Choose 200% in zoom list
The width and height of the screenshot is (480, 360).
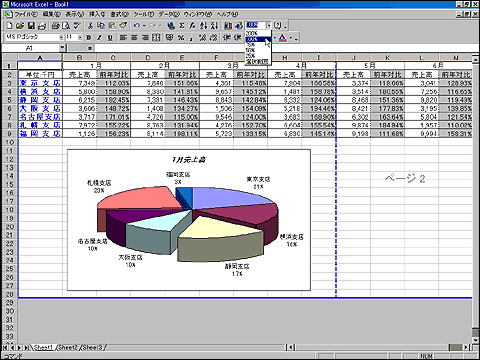pos(258,33)
